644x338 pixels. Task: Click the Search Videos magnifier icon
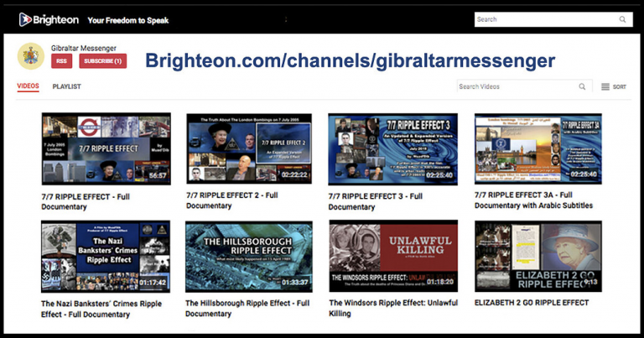[582, 86]
